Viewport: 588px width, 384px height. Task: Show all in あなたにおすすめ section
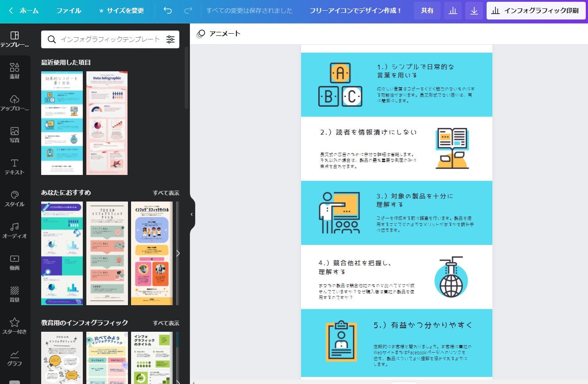(x=166, y=193)
